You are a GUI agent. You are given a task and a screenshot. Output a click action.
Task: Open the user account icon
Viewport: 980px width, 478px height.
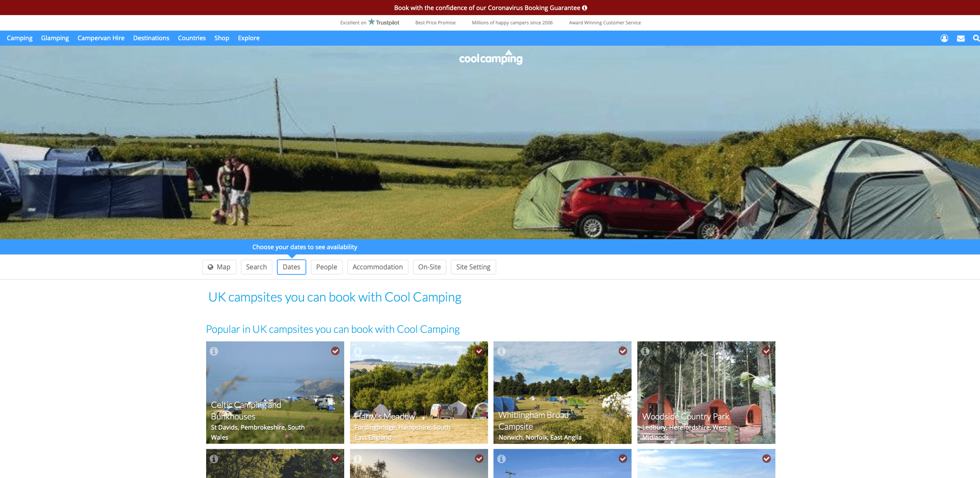click(x=944, y=38)
